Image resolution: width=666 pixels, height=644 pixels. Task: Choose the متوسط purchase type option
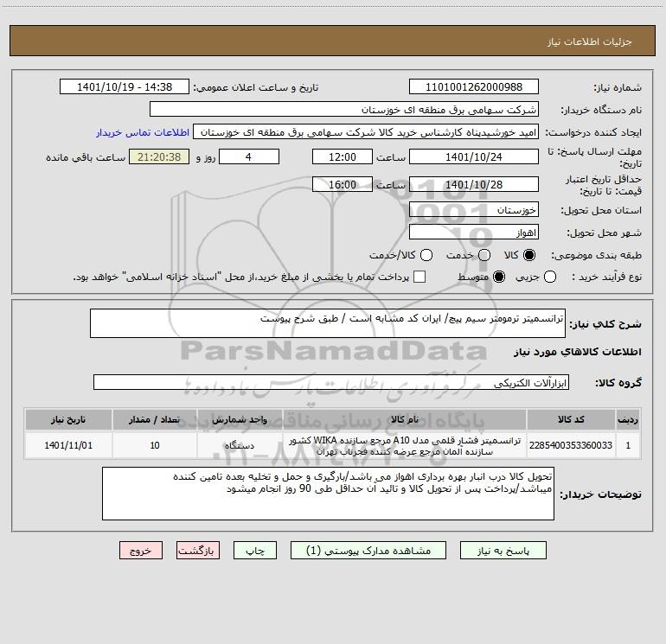(x=499, y=277)
